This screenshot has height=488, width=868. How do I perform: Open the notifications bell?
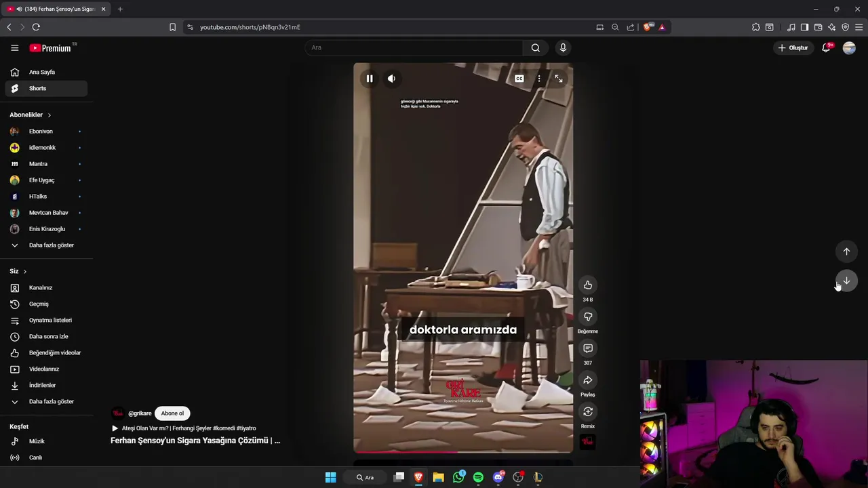(826, 47)
